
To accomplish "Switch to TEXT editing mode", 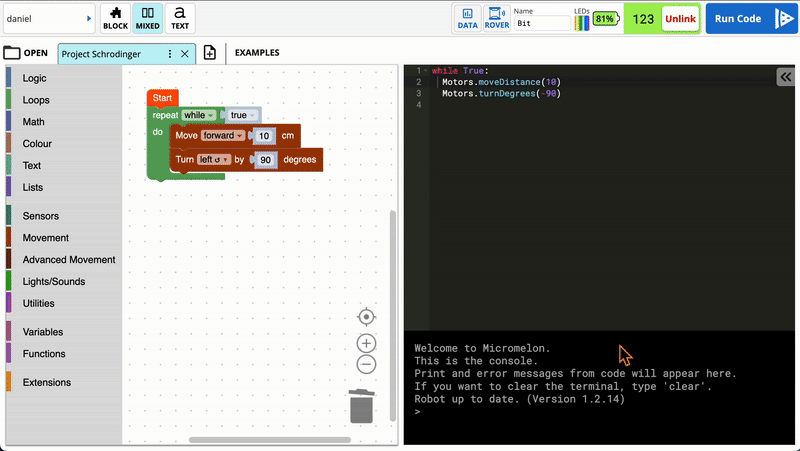I will tap(180, 18).
